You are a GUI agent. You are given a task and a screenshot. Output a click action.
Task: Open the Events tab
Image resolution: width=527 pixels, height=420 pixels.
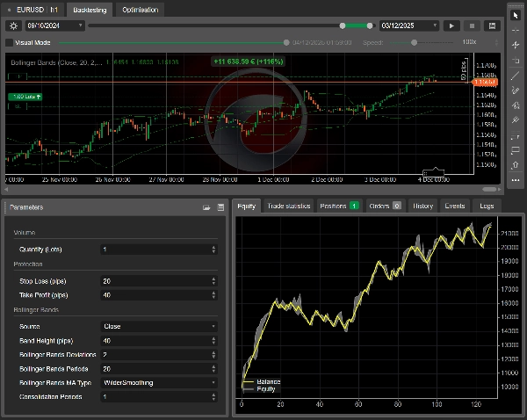[x=455, y=206]
